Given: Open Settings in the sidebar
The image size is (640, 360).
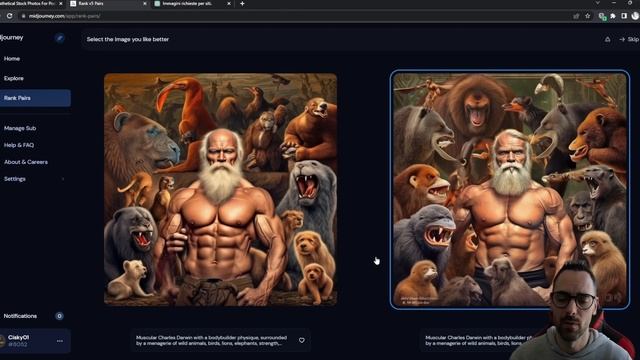Looking at the screenshot, I should (x=15, y=179).
